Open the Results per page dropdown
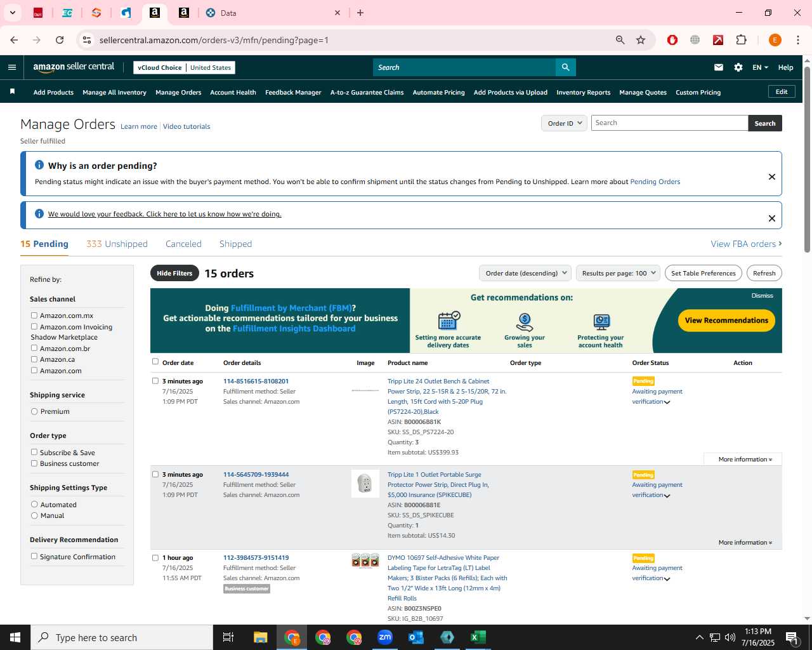The height and width of the screenshot is (650, 812). point(618,274)
